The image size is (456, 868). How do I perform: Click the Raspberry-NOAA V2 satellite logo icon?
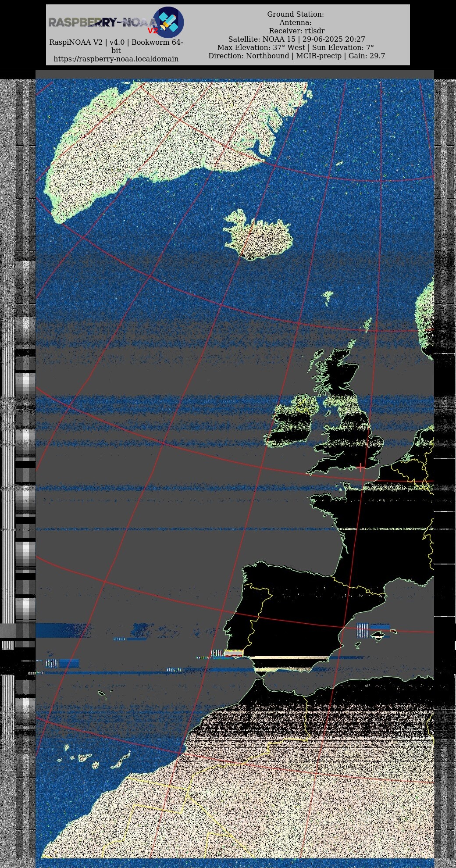click(168, 22)
